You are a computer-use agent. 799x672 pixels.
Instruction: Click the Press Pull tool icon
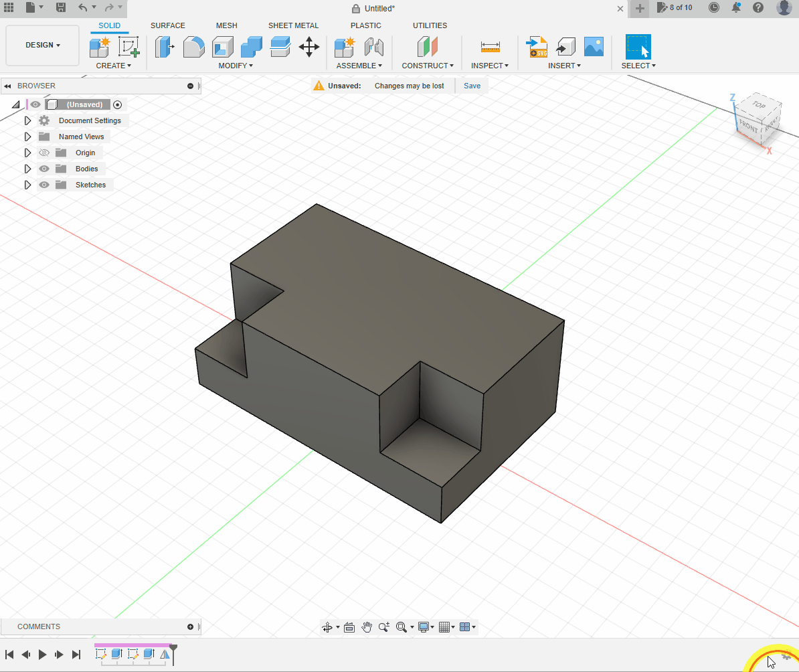pyautogui.click(x=164, y=47)
